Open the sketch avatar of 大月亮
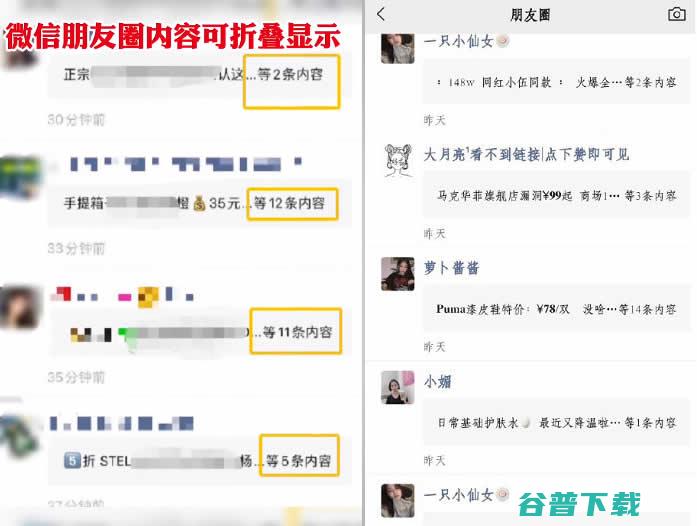Viewport: 697px width, 526px height. (x=397, y=161)
